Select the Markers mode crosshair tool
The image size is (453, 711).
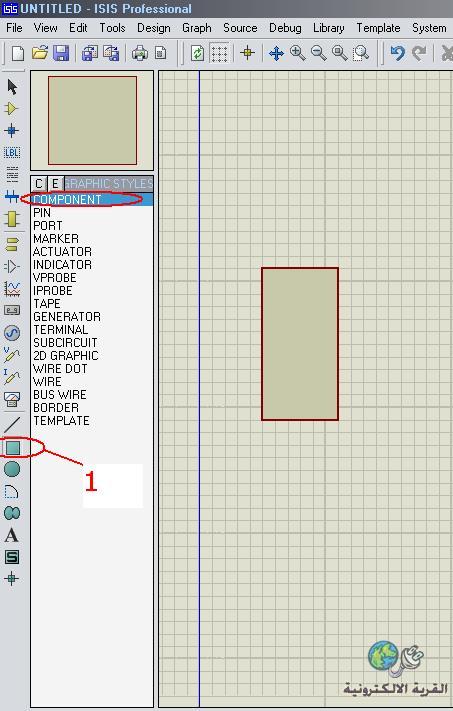click(12, 579)
